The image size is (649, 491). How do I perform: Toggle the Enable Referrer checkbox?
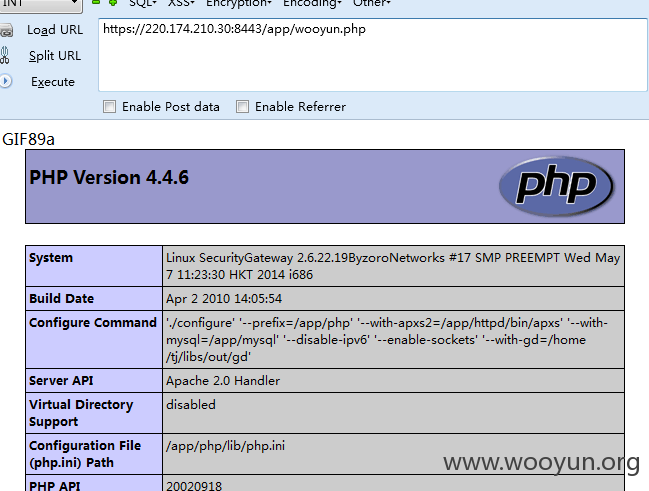point(242,107)
